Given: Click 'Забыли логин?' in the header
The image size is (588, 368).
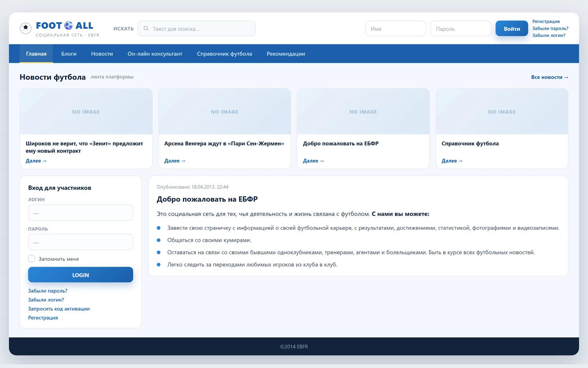Looking at the screenshot, I should [549, 35].
